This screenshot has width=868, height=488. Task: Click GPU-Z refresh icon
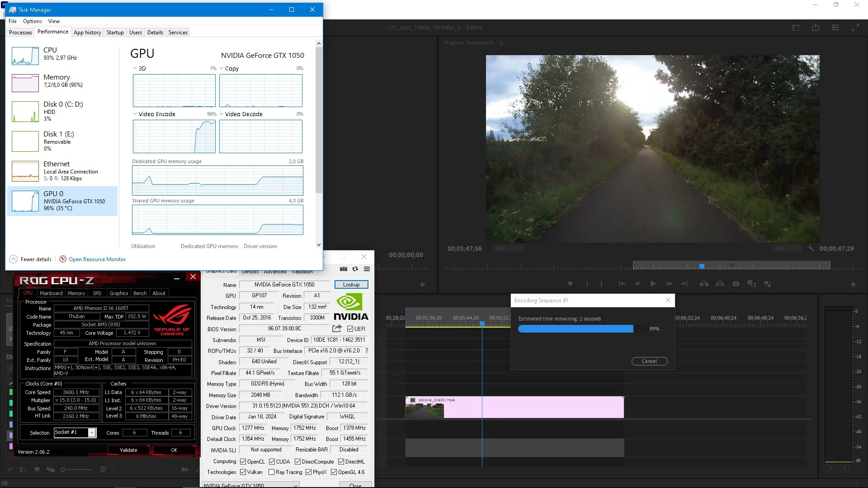click(355, 269)
